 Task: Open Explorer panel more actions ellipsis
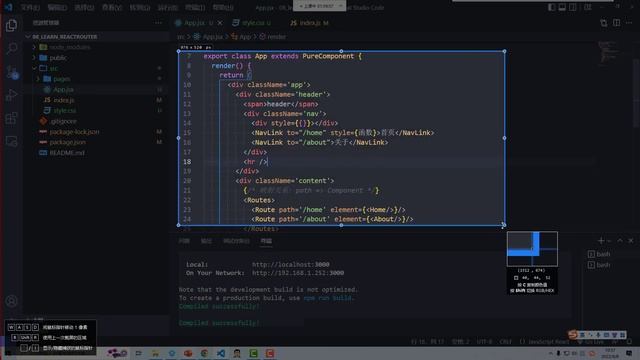point(158,23)
